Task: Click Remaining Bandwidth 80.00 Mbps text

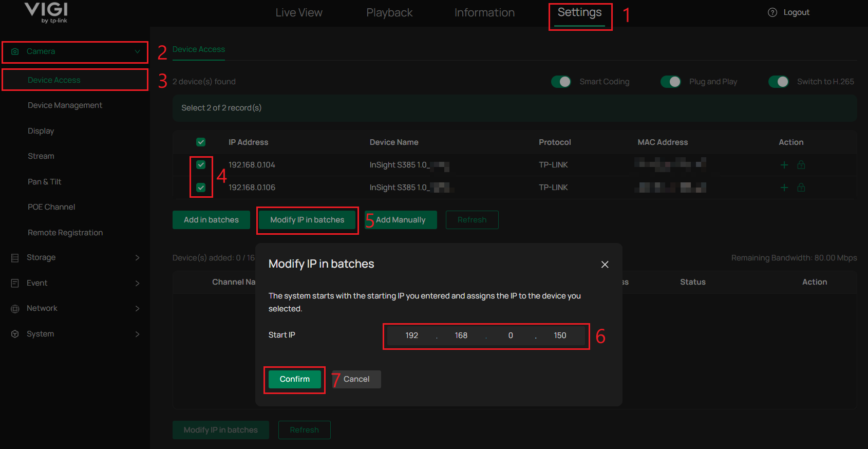Action: (x=794, y=258)
